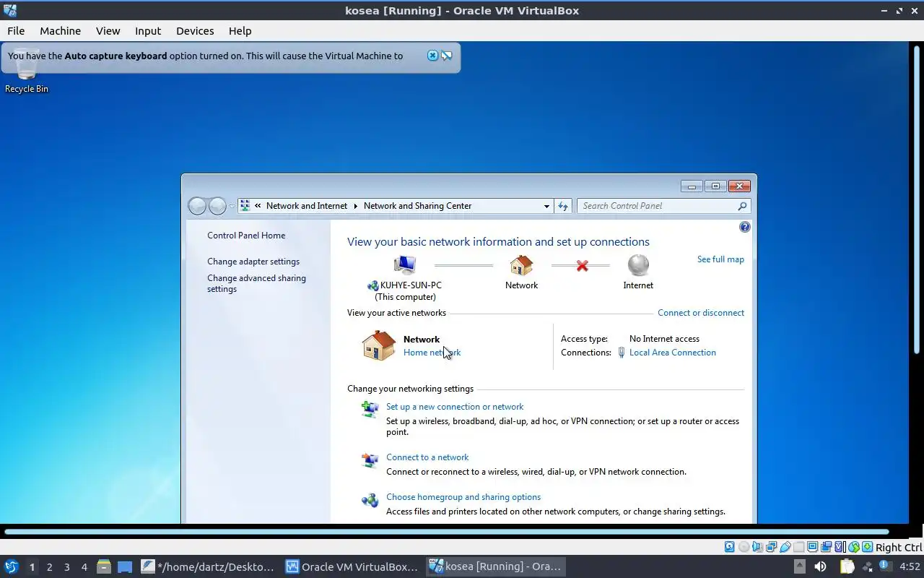Click the never-show-again icon on the keyboard notification
Screen dimensions: 924x578
pos(447,56)
